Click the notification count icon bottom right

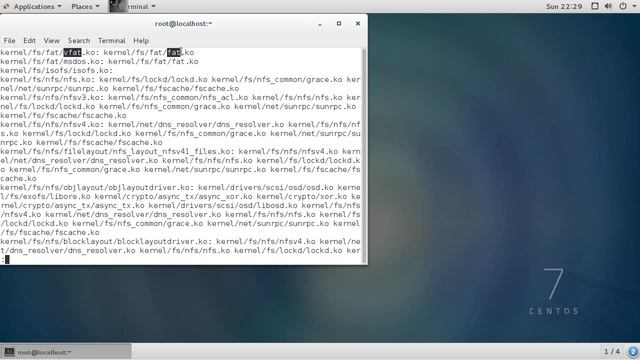point(633,351)
